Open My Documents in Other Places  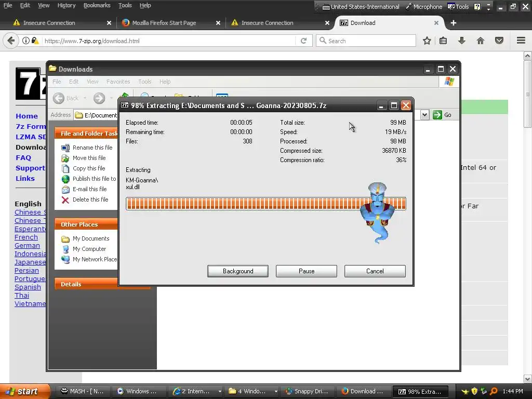point(91,238)
